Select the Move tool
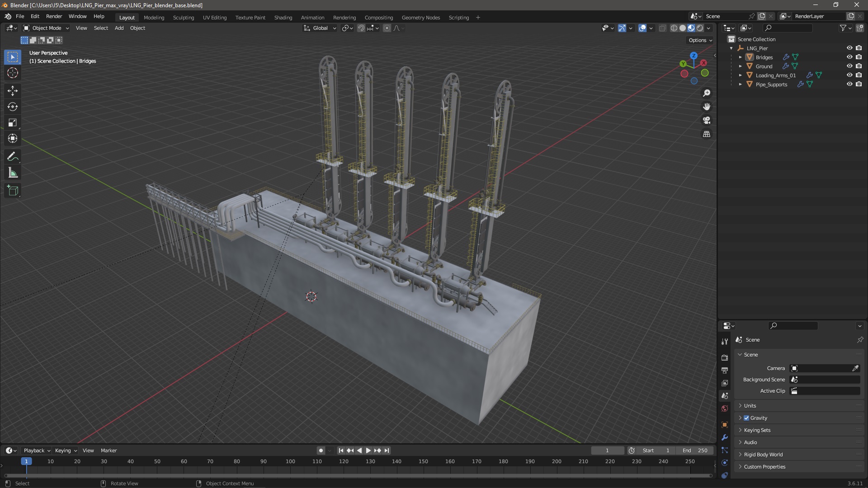868x488 pixels. 13,91
